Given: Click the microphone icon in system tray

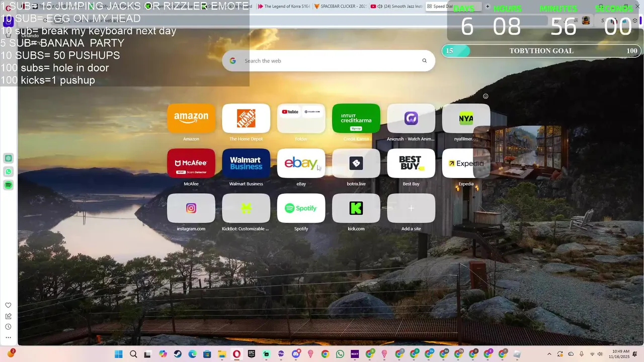Looking at the screenshot, I should point(582,354).
